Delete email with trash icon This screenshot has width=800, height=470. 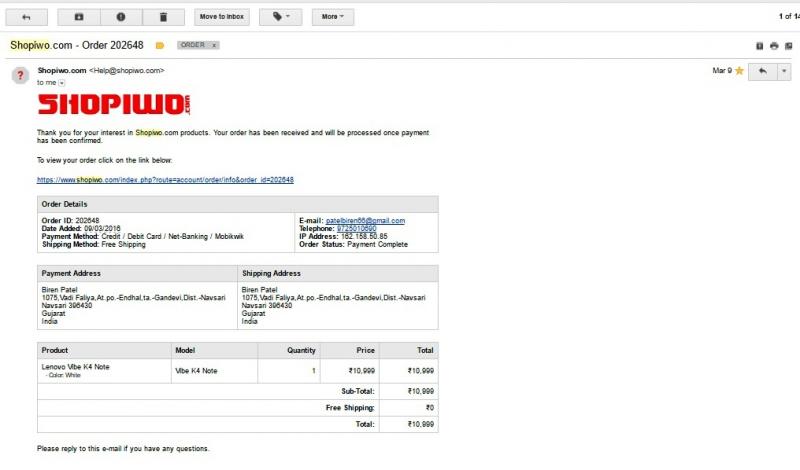pos(163,17)
